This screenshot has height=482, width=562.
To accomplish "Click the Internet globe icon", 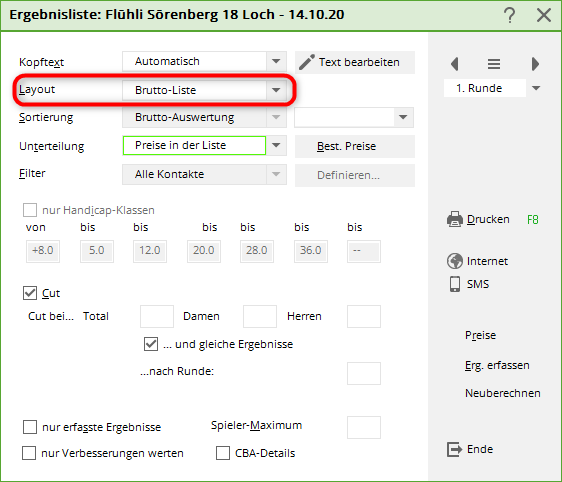I will pyautogui.click(x=455, y=261).
